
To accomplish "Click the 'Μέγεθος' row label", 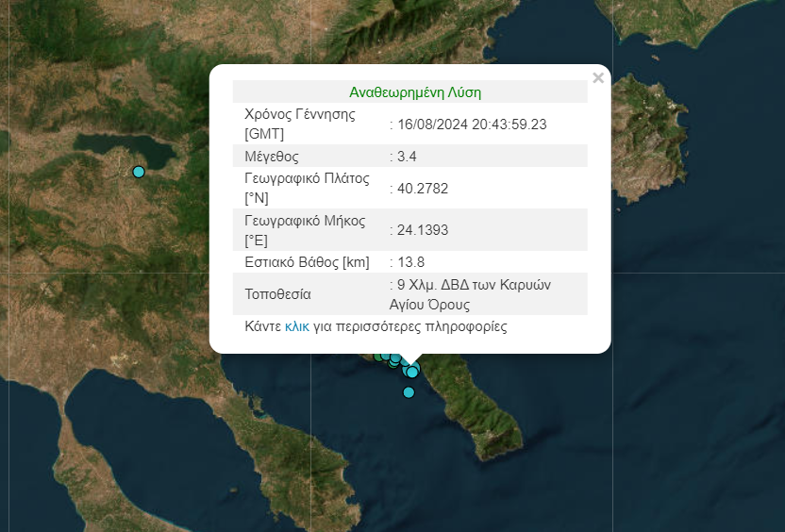I will point(271,157).
